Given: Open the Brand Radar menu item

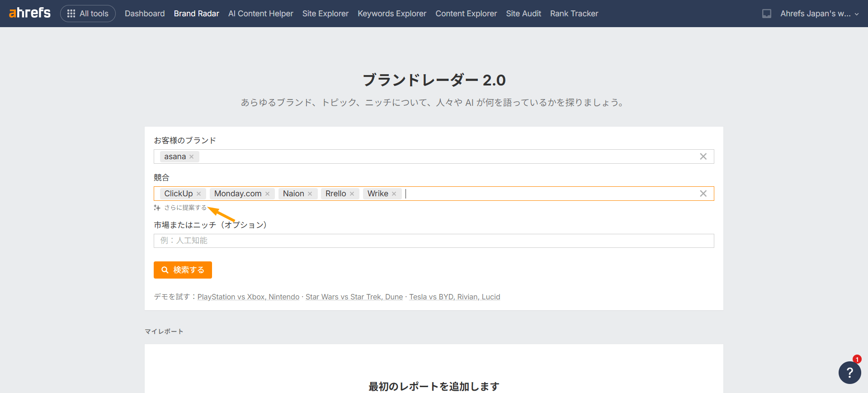Looking at the screenshot, I should coord(196,14).
